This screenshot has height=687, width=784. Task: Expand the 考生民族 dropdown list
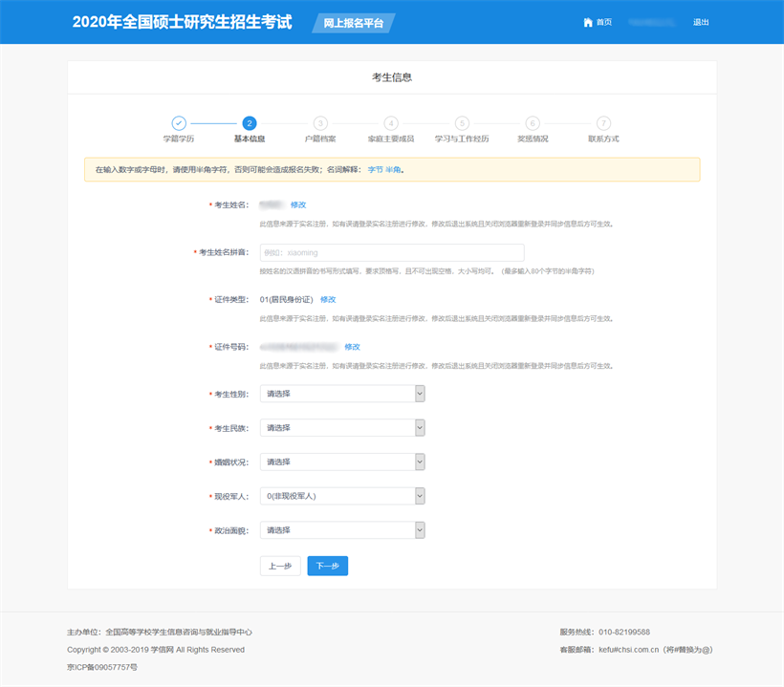342,428
